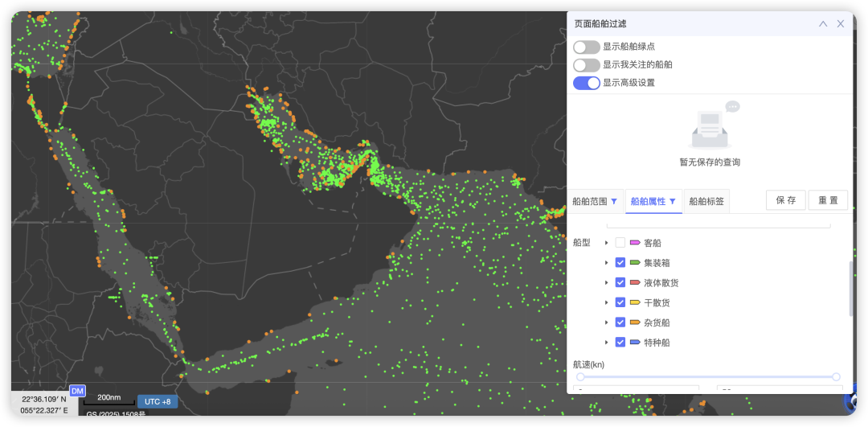The image size is (868, 427).
Task: Expand the 特种船 tree node arrow
Action: click(x=607, y=343)
